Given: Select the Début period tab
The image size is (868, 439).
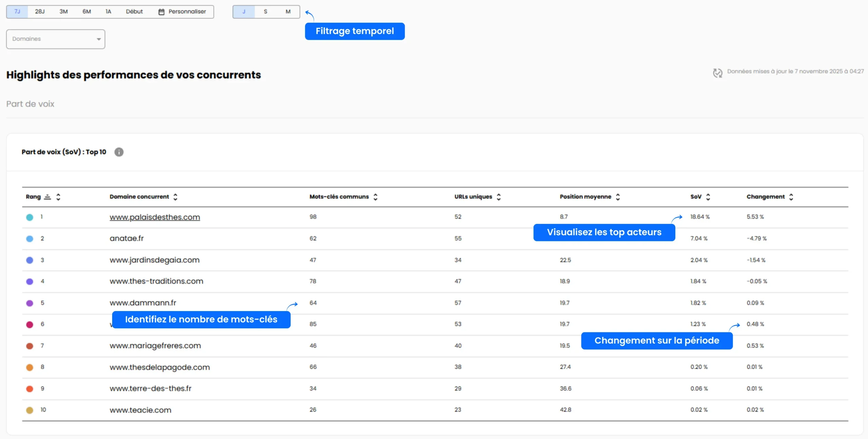Looking at the screenshot, I should coord(134,11).
